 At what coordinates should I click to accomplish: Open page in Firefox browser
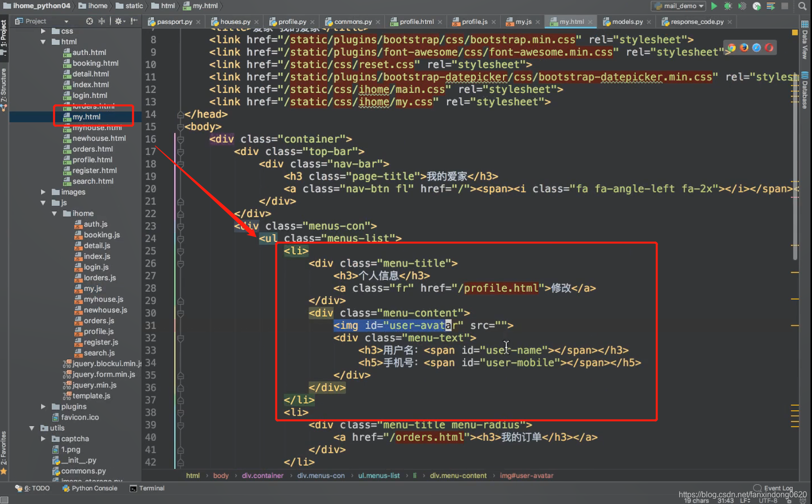(x=744, y=47)
